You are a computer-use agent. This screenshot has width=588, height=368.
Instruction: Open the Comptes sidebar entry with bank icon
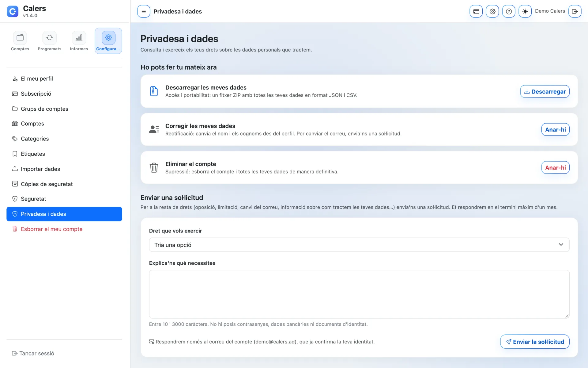64,124
